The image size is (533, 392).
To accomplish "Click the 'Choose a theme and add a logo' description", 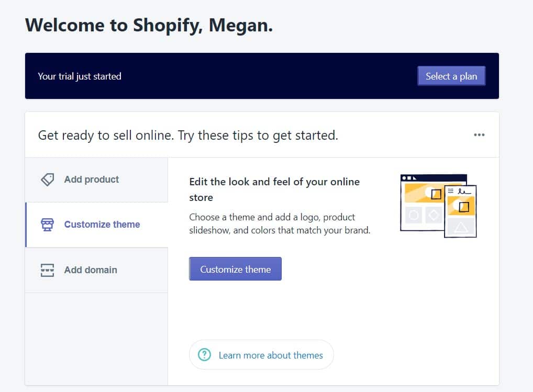I will tap(280, 223).
